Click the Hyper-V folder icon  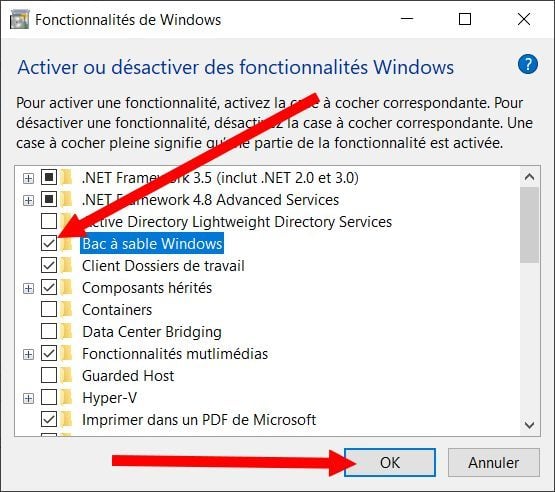coord(66,397)
